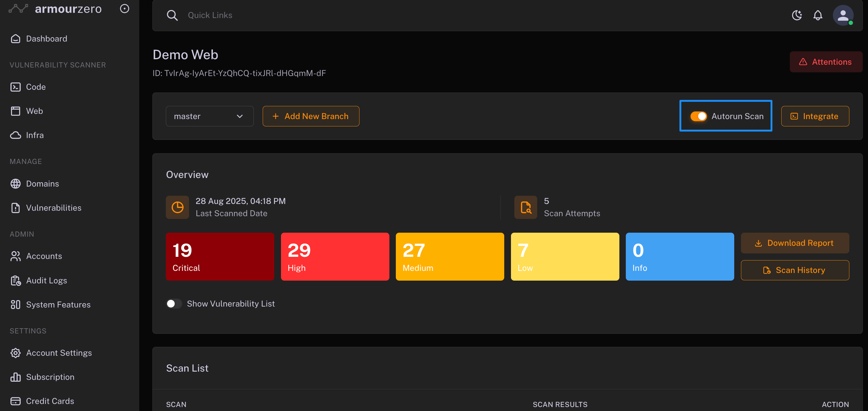Go to Audit Logs in sidebar
This screenshot has width=868, height=411.
point(46,280)
